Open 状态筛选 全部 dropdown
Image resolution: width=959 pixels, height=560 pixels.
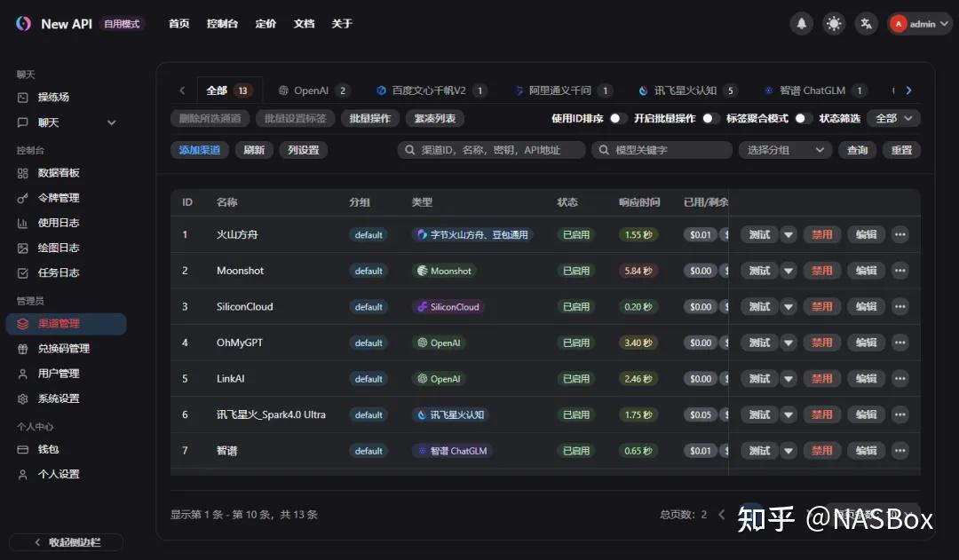[x=893, y=118]
